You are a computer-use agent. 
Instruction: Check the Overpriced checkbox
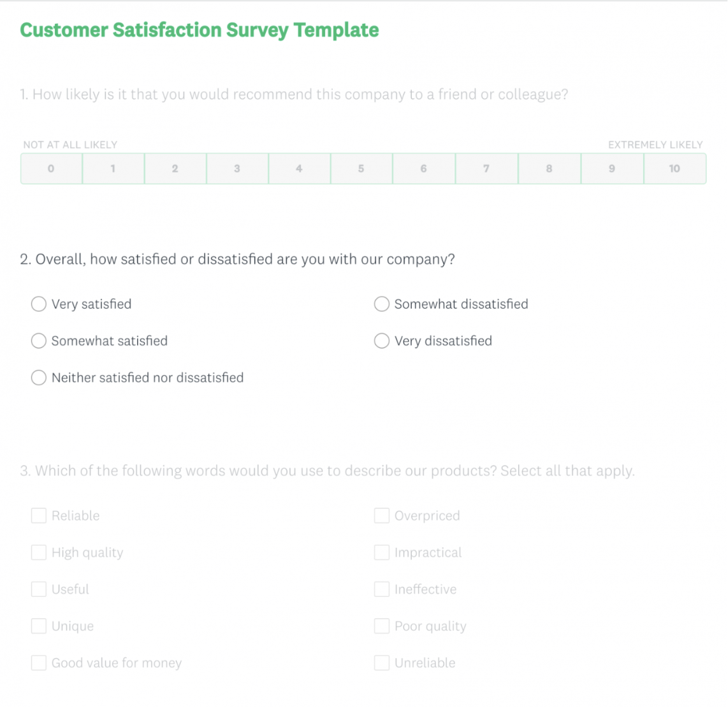point(382,515)
